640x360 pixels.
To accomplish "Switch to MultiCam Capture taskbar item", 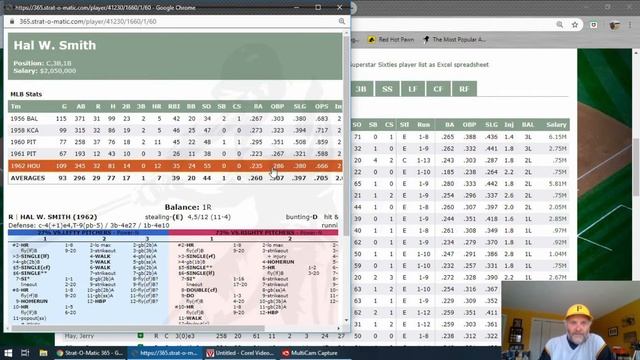I will click(310, 353).
